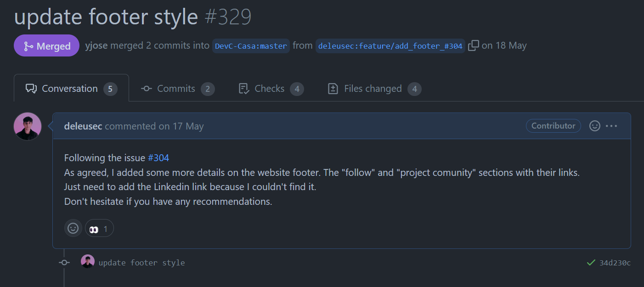The height and width of the screenshot is (287, 644).
Task: Open the Checks tab
Action: tap(271, 89)
